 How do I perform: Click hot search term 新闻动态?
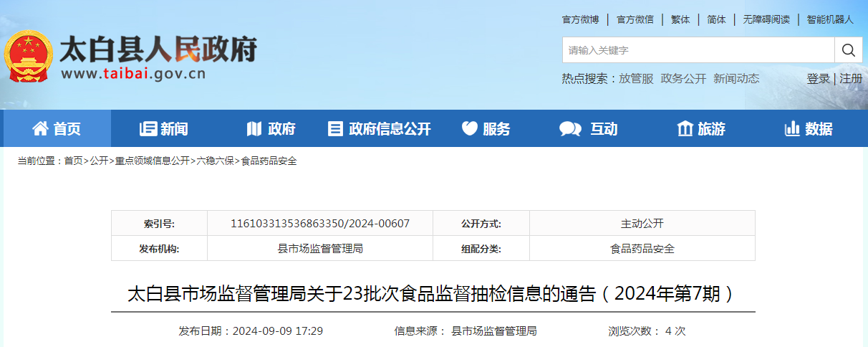point(736,79)
